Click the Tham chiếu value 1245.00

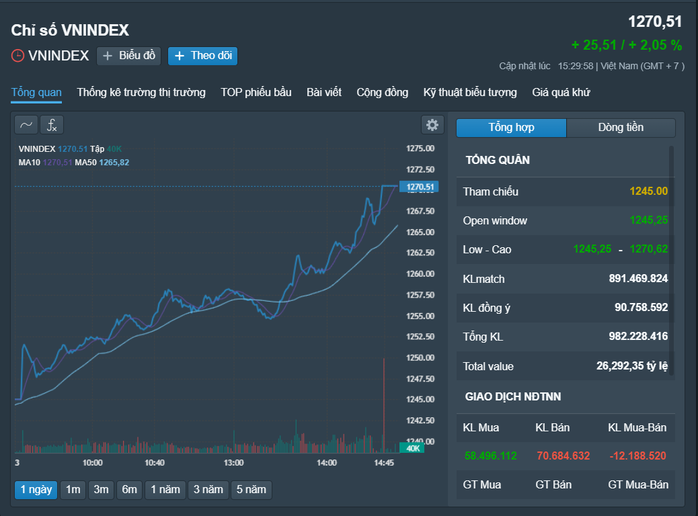(649, 191)
